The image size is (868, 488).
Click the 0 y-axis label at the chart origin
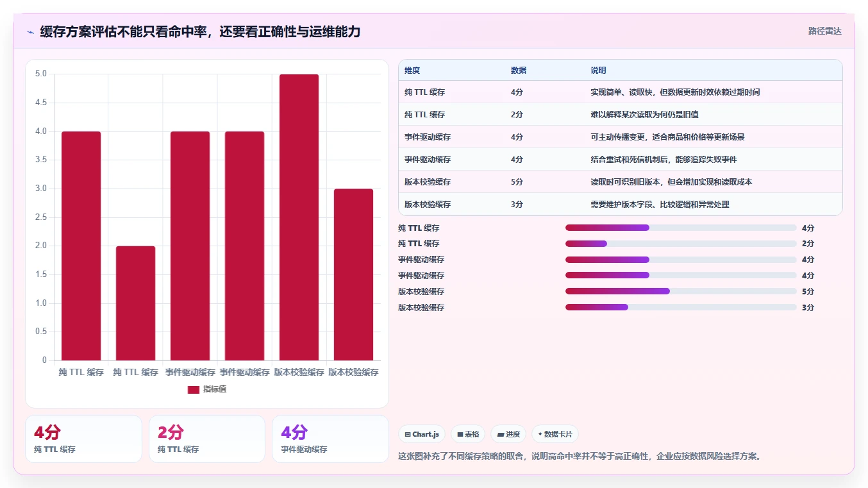[x=45, y=360]
